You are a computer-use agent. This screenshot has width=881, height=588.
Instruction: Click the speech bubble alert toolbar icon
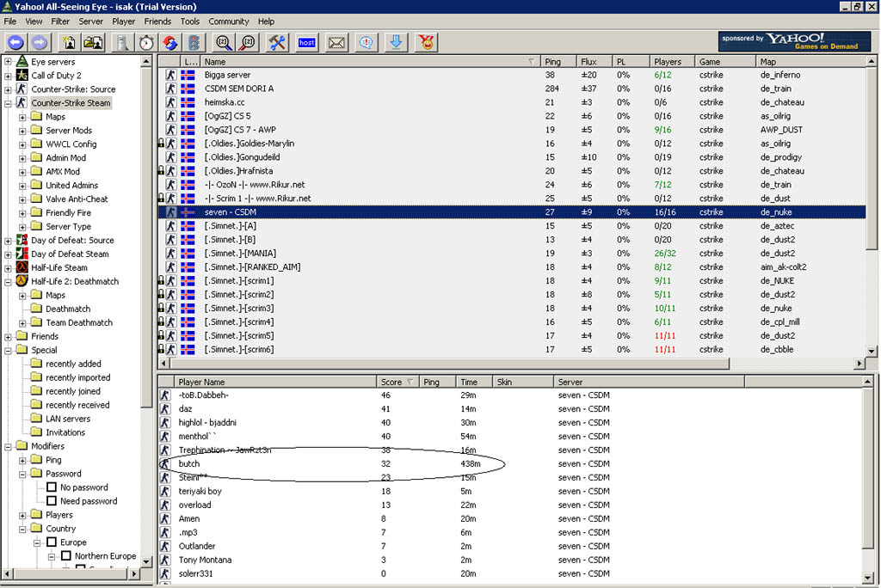pos(367,43)
